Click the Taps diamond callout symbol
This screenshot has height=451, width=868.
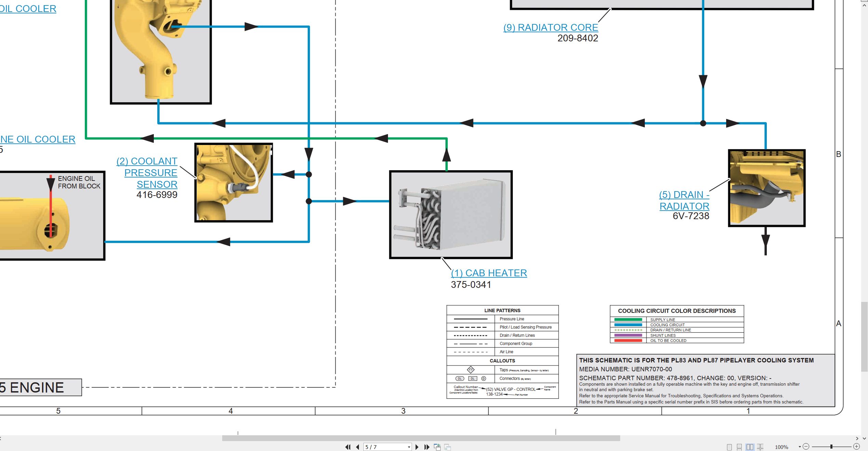coord(471,370)
